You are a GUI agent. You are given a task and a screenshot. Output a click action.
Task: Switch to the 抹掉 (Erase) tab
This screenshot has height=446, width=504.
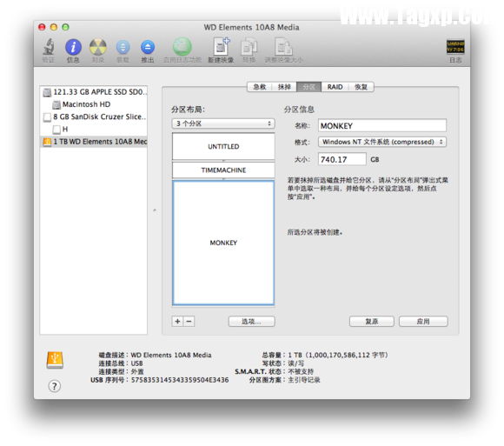284,87
